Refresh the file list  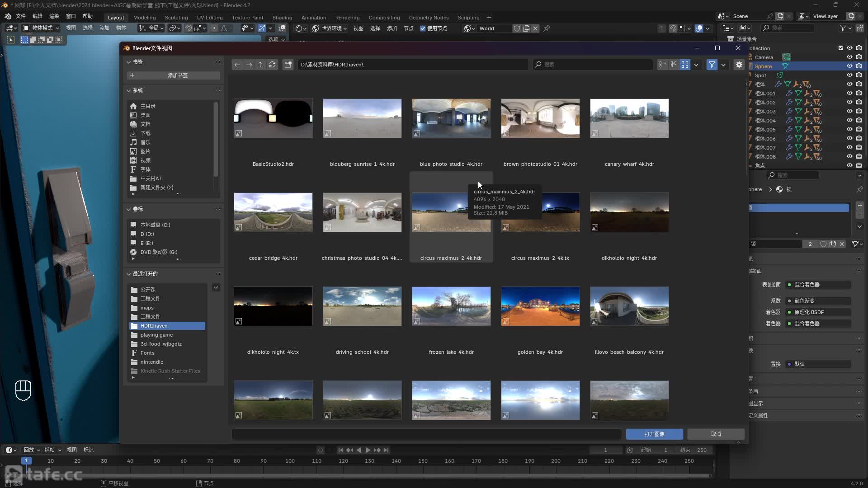273,65
